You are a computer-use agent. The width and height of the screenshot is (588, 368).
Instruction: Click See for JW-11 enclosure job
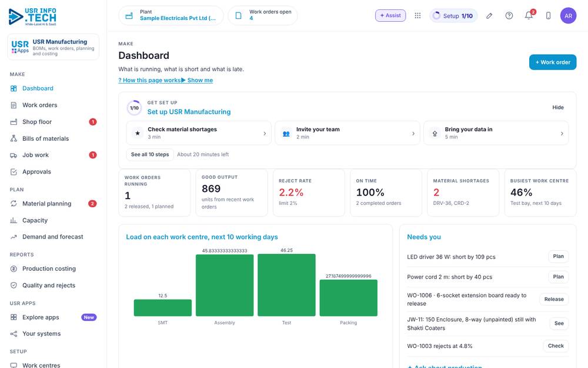[559, 323]
